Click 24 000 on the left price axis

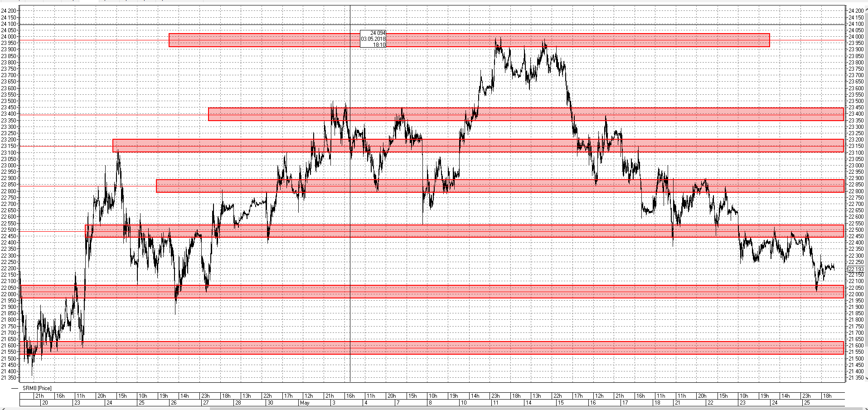9,37
